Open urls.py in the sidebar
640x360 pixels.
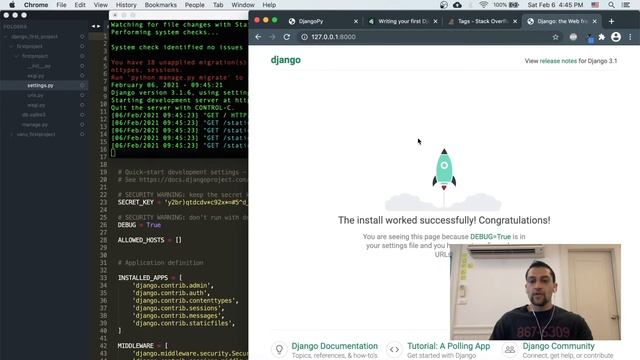coord(35,95)
